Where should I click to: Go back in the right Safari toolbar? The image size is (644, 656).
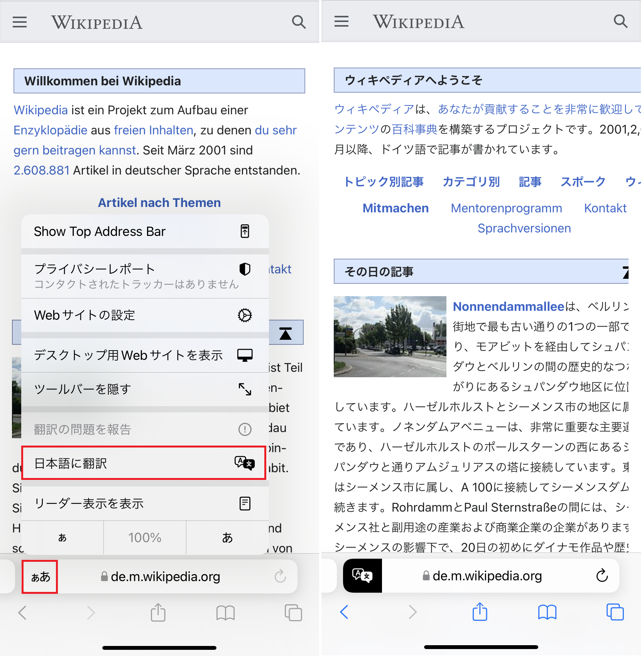click(x=345, y=612)
